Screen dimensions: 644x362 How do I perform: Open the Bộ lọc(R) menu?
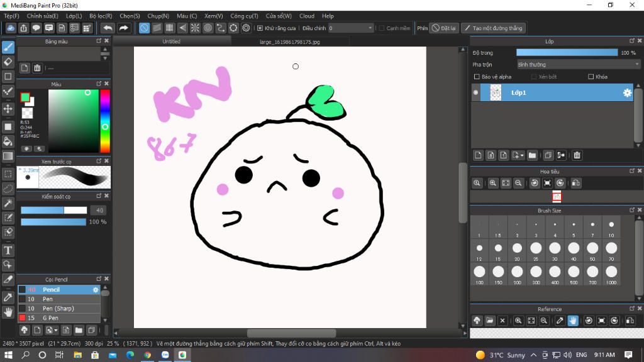pos(101,16)
